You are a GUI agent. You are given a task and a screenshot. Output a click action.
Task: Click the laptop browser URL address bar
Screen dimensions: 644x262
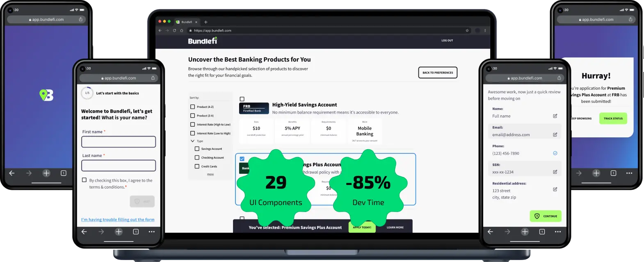point(328,30)
